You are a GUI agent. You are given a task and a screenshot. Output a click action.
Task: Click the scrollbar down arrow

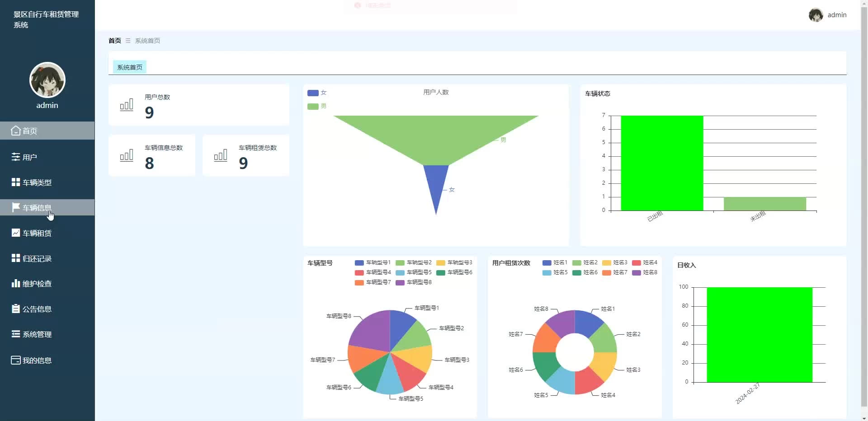[x=864, y=417]
